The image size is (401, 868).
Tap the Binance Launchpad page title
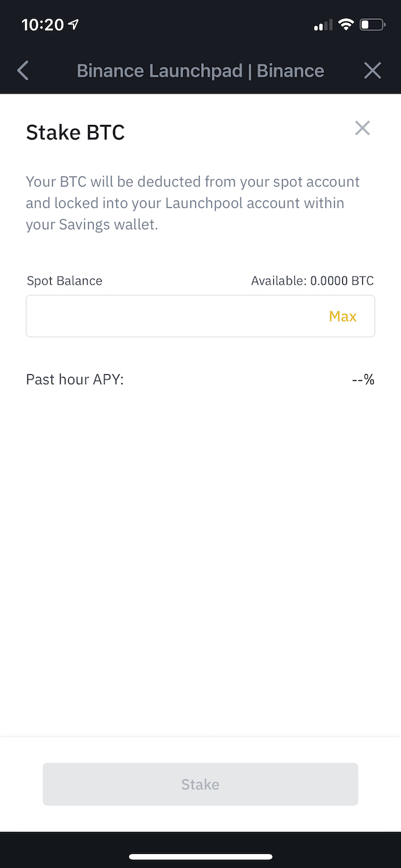(200, 71)
